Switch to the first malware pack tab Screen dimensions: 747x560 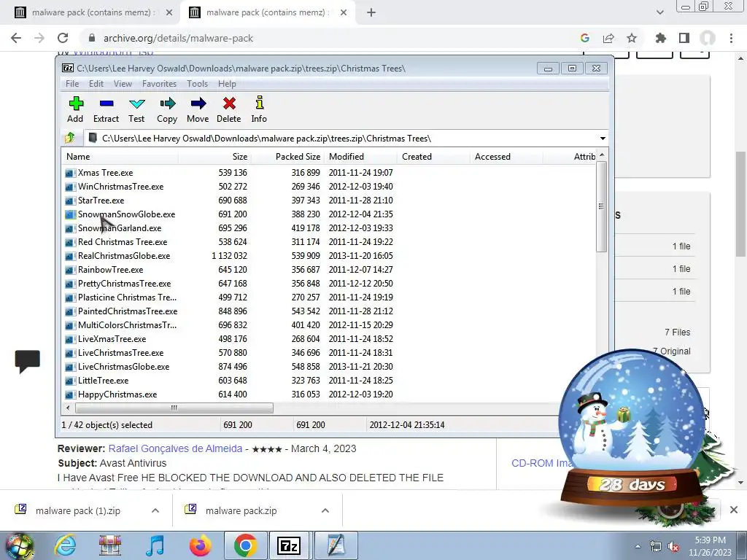[91, 13]
